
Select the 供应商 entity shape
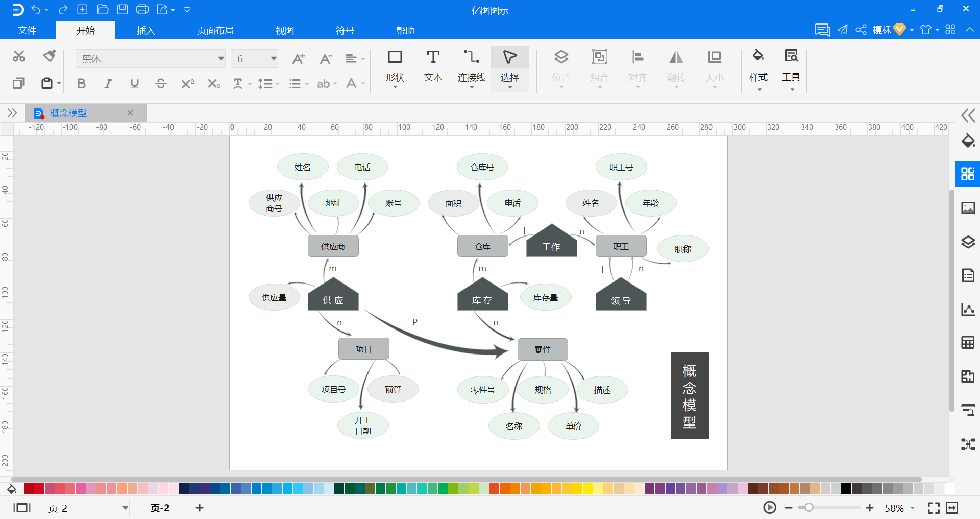click(333, 246)
